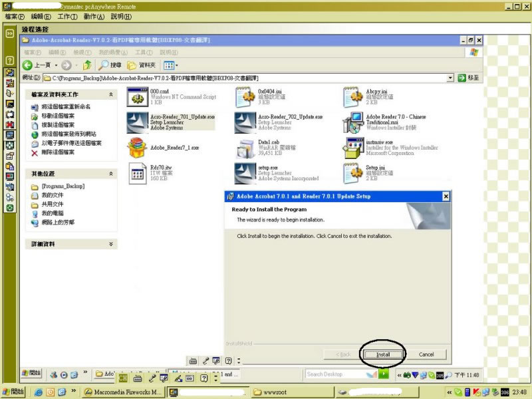Click Install in the Update Setup dialog
This screenshot has height=399, width=532.
click(x=383, y=354)
